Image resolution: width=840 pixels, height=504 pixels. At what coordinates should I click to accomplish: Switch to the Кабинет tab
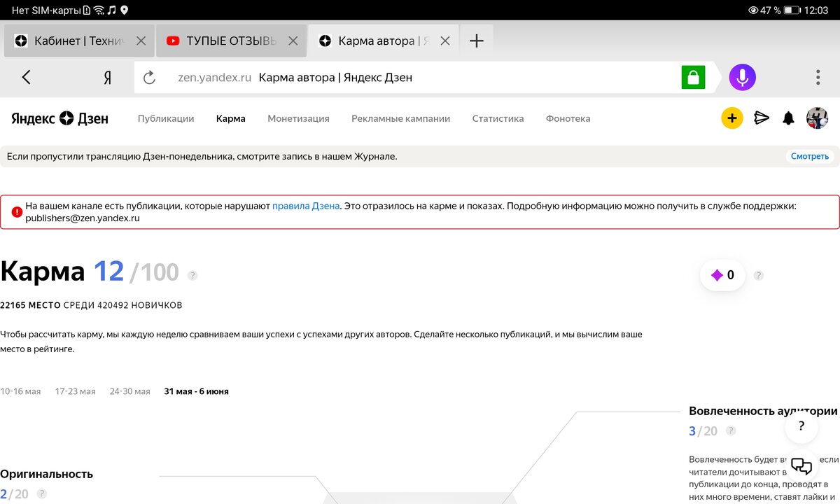pos(78,41)
